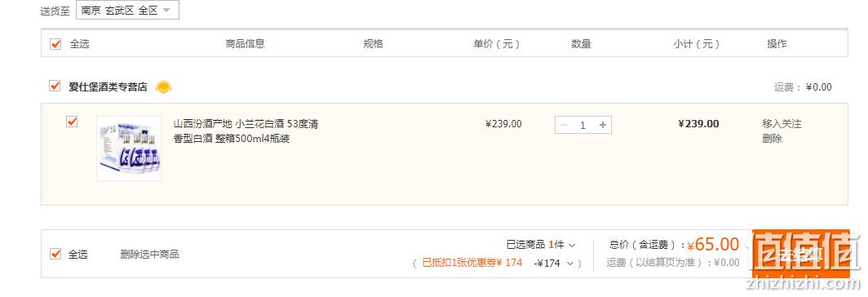Screen dimensions: 868x297
Task: Click 删除选中商品 link
Action: tap(149, 255)
